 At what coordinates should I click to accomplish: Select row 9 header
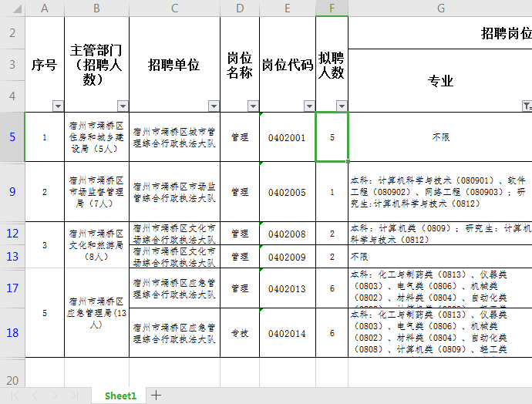12,192
